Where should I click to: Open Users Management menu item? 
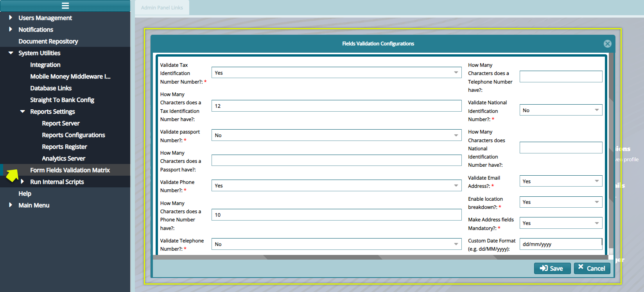click(x=45, y=18)
